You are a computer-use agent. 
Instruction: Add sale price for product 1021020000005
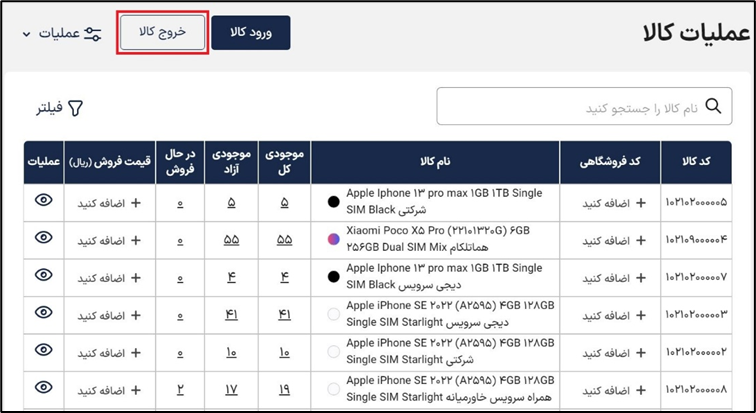tap(109, 203)
